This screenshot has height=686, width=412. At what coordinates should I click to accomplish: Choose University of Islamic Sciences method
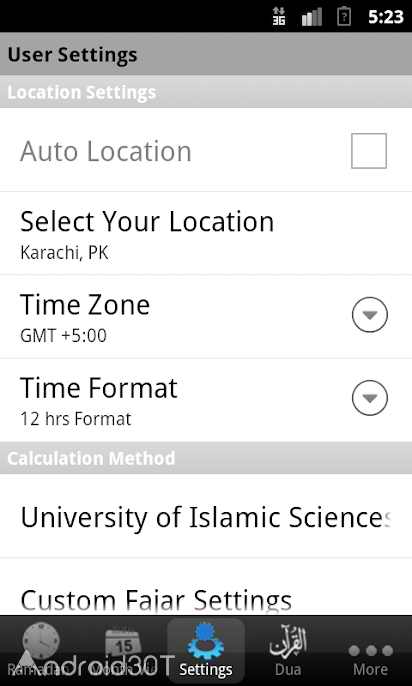tap(206, 516)
